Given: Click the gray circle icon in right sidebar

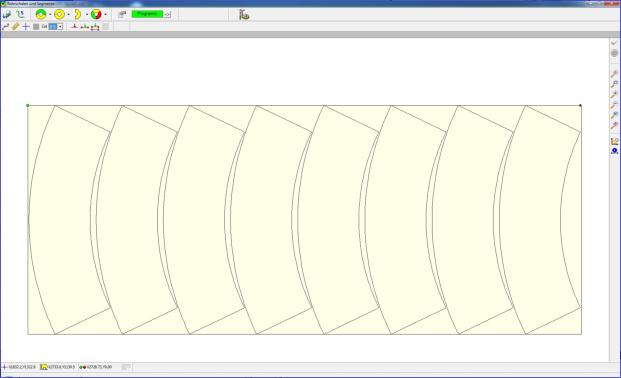Looking at the screenshot, I should (x=614, y=53).
